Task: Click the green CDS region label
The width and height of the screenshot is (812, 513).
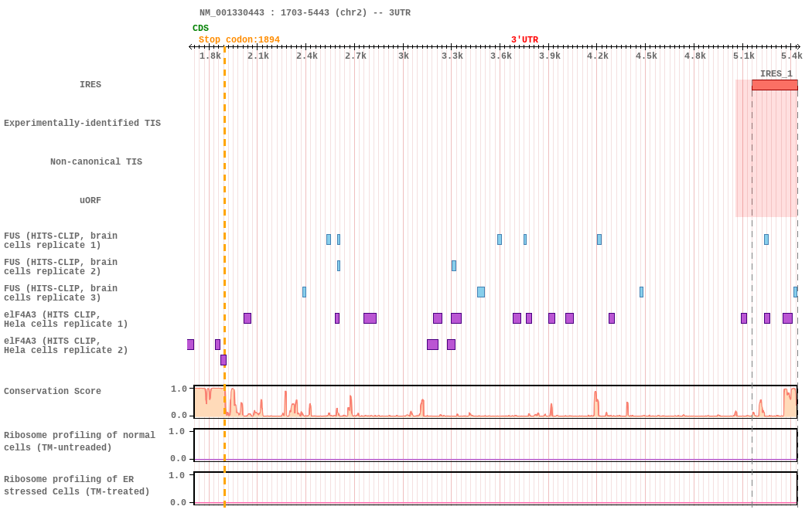Action: click(200, 29)
